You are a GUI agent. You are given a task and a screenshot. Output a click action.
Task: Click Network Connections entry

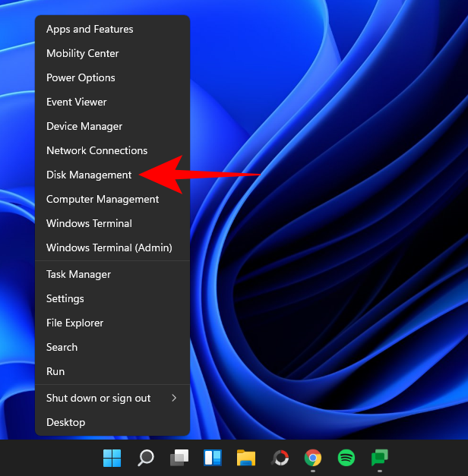click(96, 150)
